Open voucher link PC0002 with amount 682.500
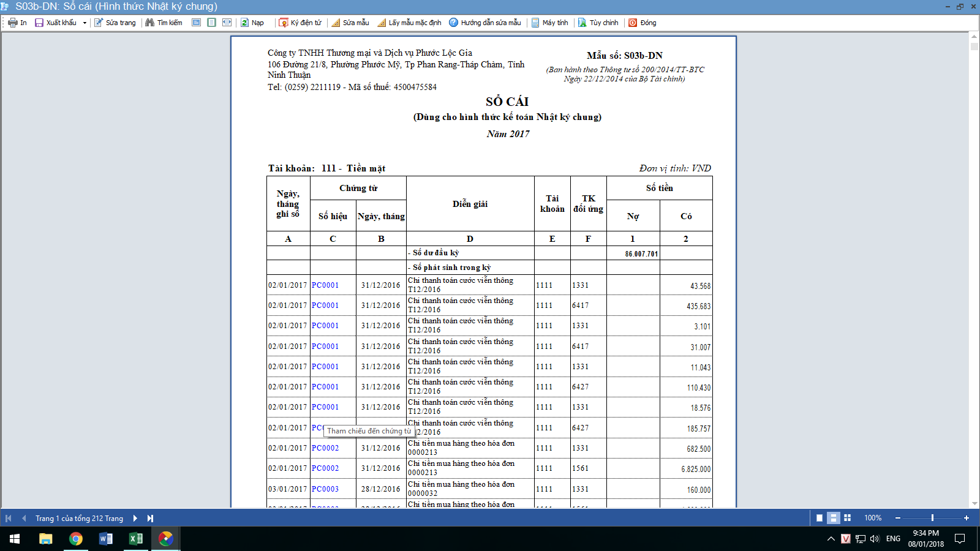The image size is (980, 551). tap(325, 448)
